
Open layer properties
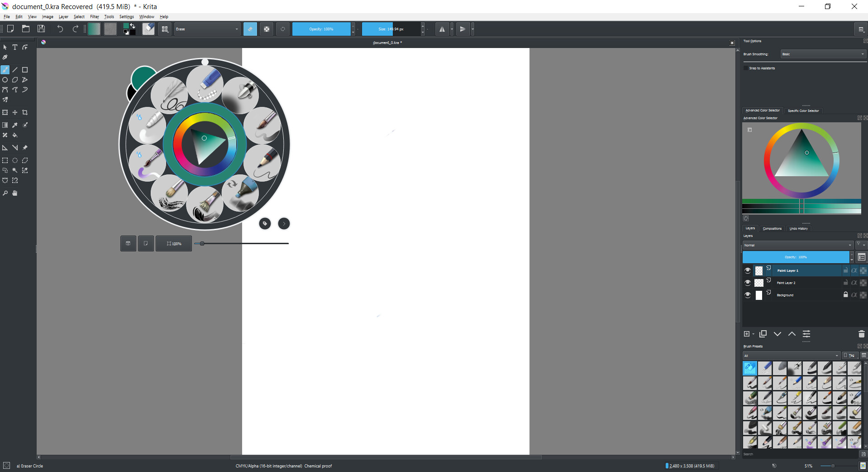pyautogui.click(x=806, y=334)
